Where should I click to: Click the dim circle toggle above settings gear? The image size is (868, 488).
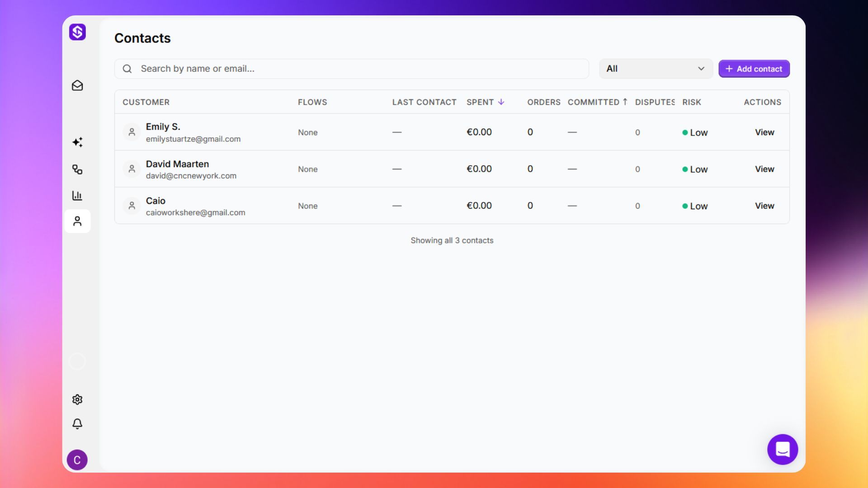(x=77, y=361)
